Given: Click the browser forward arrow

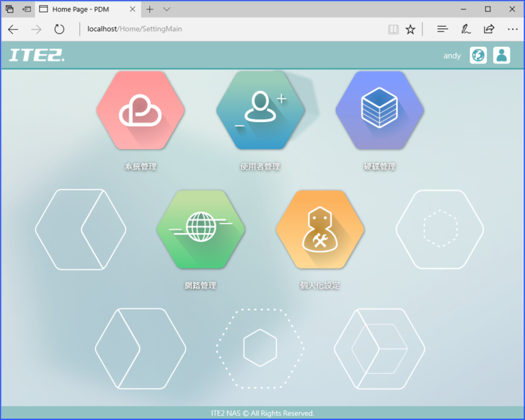Looking at the screenshot, I should point(36,30).
